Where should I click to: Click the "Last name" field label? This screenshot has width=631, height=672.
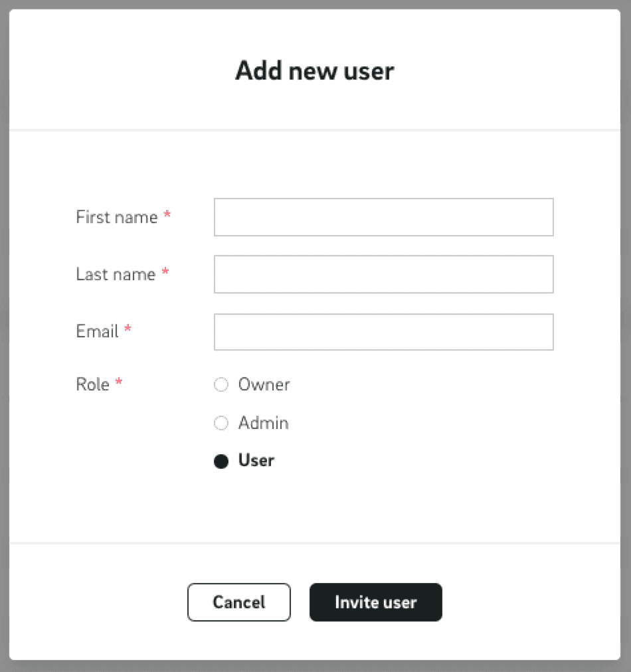point(116,274)
